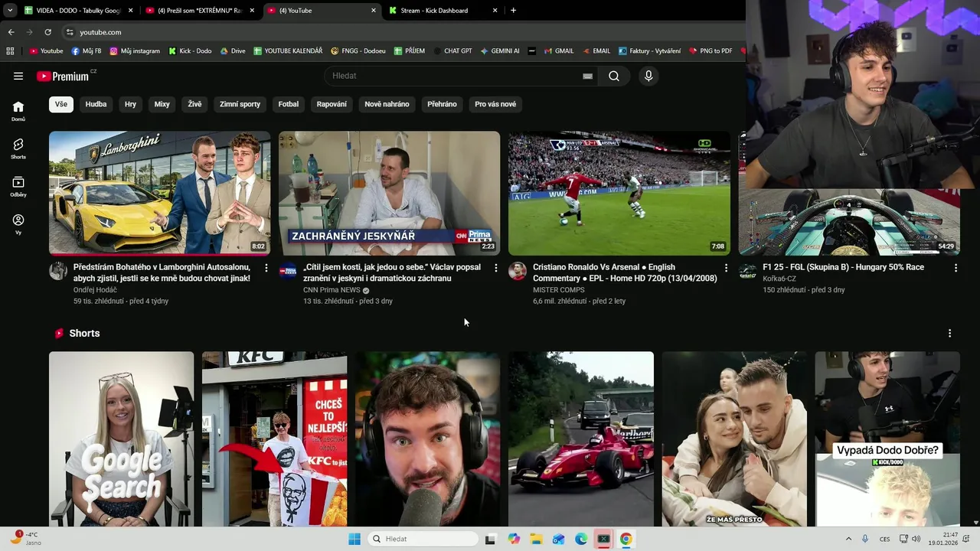Open the Kick - Dodo bookmark

pos(189,51)
